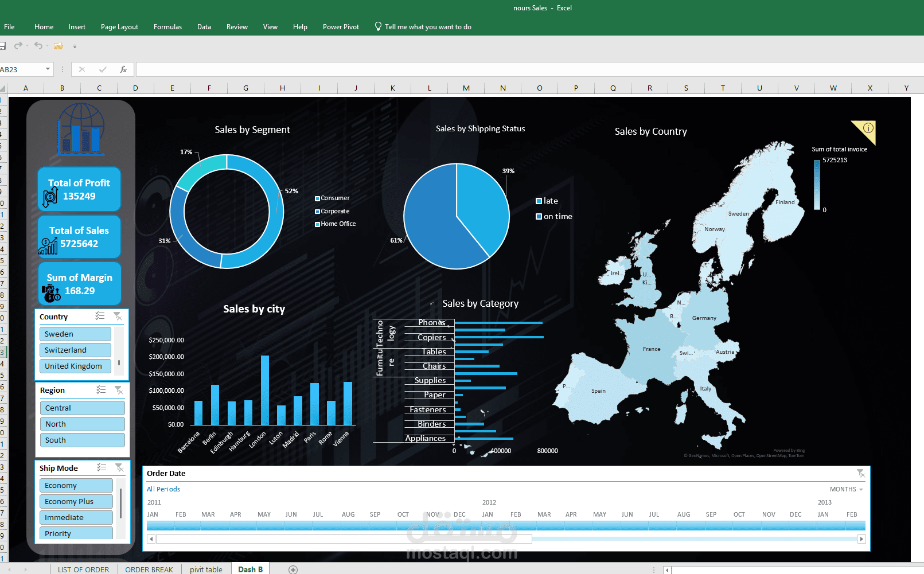Click the All Periods link on the timeline
This screenshot has width=924, height=574.
pyautogui.click(x=163, y=489)
